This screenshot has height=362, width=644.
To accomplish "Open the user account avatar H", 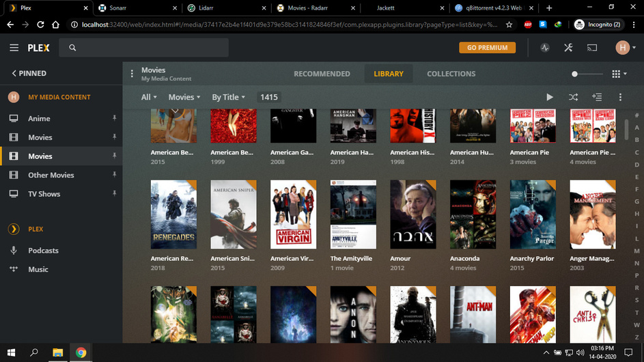I will 622,48.
